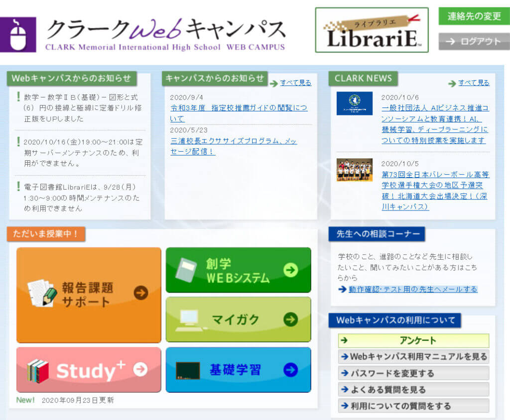Screen dimensions: 510x420
Task: Open the volleyball team photo thumbnail
Action: (355, 170)
